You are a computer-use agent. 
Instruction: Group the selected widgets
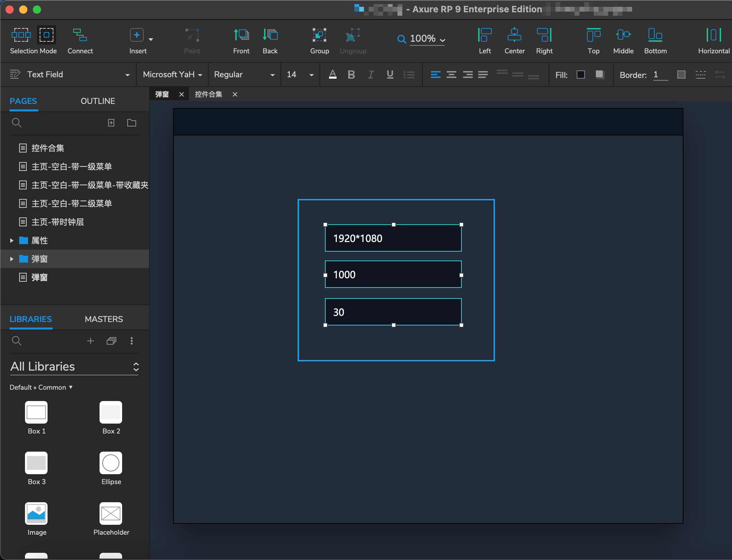coord(319,35)
